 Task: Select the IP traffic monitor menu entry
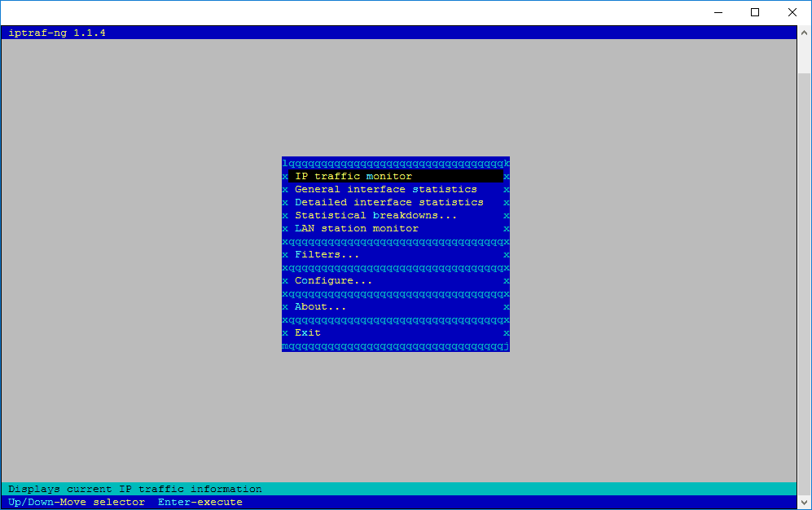(x=396, y=177)
